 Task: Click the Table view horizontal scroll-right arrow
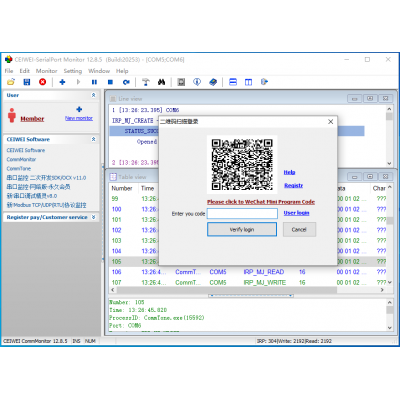[382, 290]
